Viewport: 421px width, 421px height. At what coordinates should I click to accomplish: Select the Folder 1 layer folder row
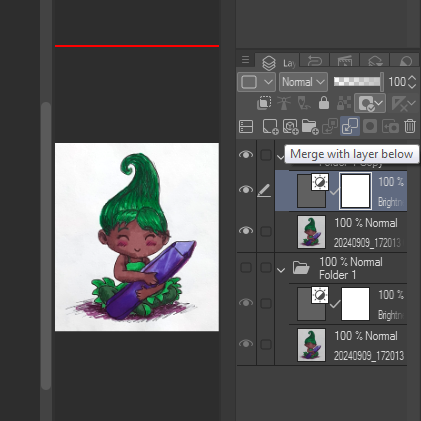tap(341, 269)
